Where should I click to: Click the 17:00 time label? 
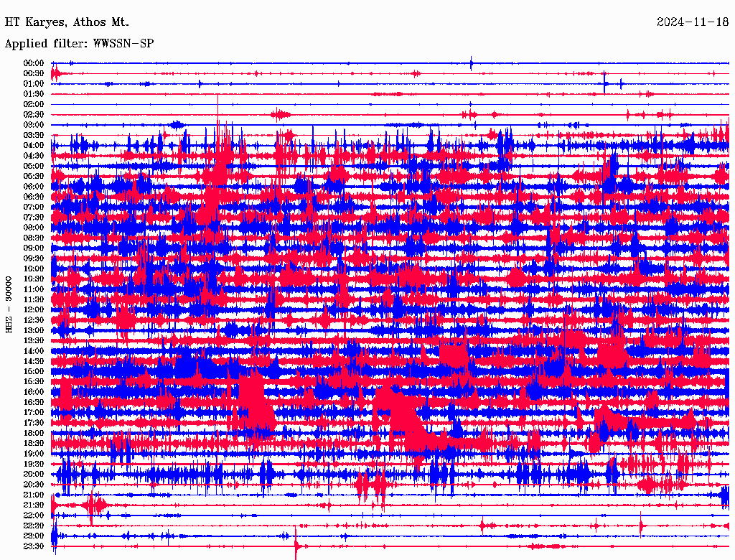34,412
